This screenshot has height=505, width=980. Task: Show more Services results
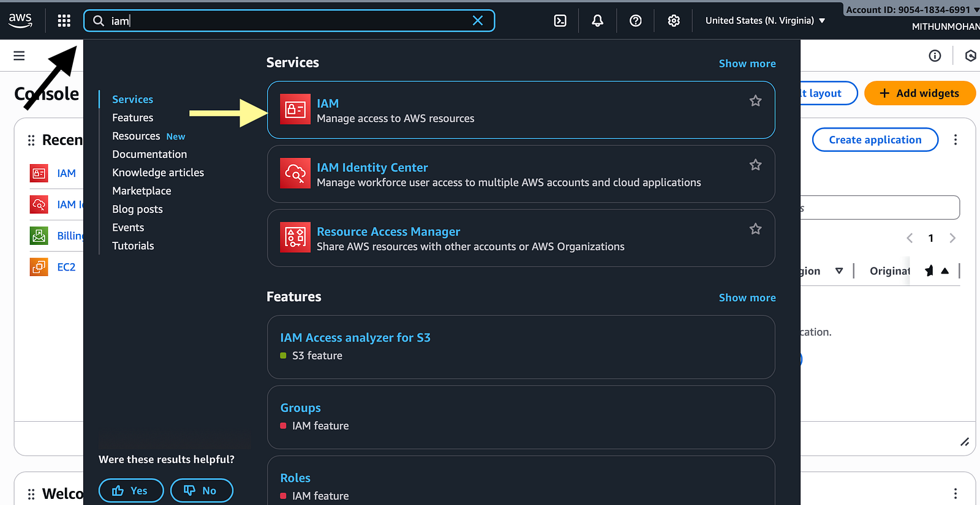click(747, 64)
